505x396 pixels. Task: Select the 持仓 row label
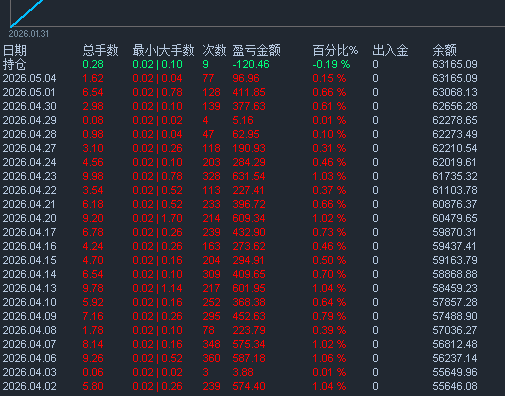(x=14, y=64)
